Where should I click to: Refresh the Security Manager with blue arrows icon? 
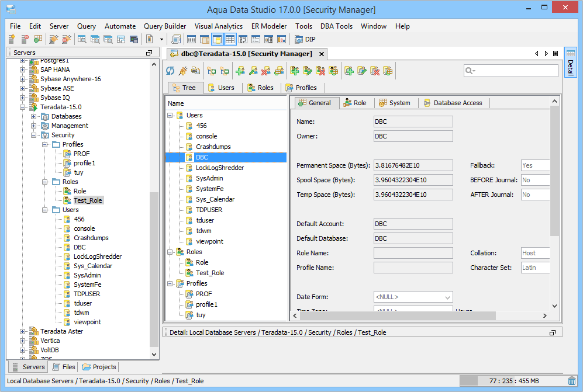(x=170, y=71)
